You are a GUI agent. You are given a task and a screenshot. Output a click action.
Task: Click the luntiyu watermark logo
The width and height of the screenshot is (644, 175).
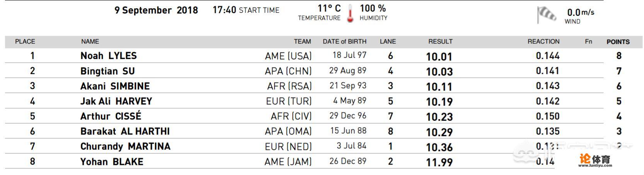pos(595,160)
